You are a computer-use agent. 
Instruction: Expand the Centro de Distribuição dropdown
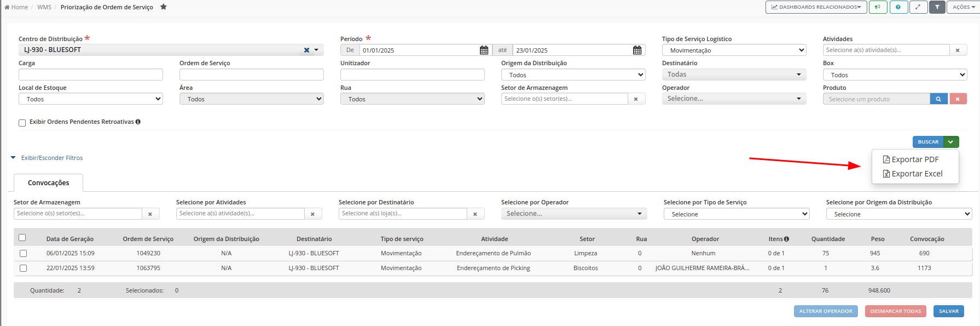point(316,50)
